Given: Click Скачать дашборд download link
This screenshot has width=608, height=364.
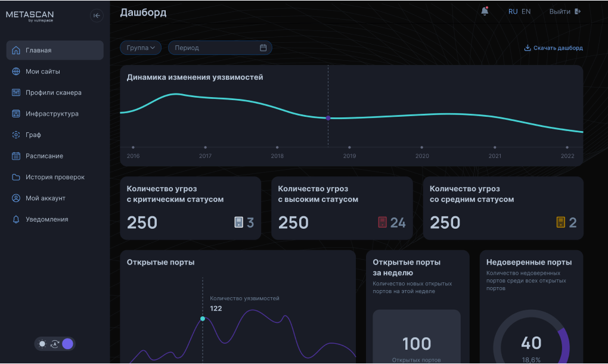Looking at the screenshot, I should [553, 48].
